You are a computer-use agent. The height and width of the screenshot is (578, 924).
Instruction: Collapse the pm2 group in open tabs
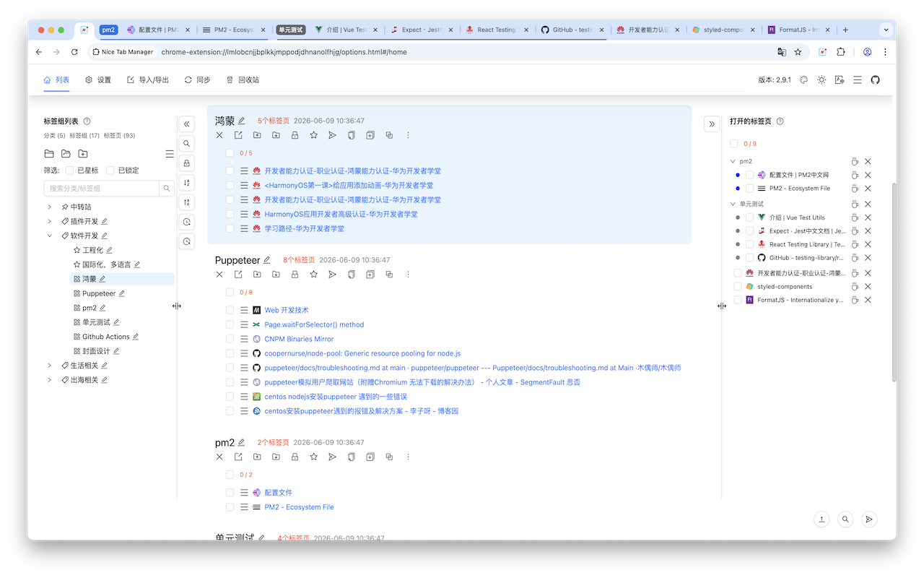coord(733,162)
